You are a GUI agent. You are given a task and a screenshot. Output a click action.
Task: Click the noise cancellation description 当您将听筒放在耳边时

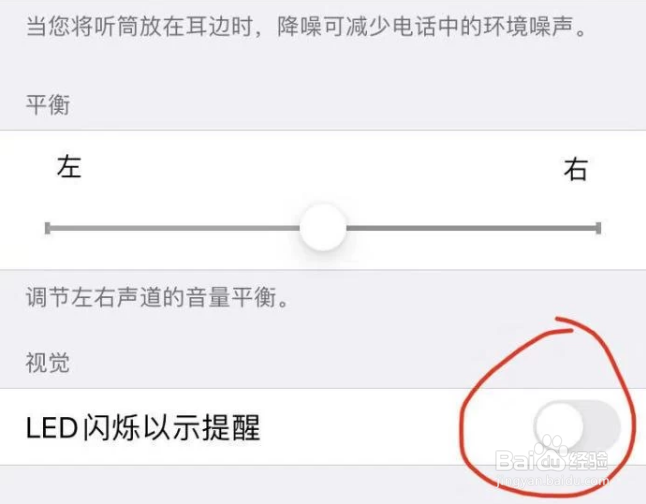(x=307, y=27)
